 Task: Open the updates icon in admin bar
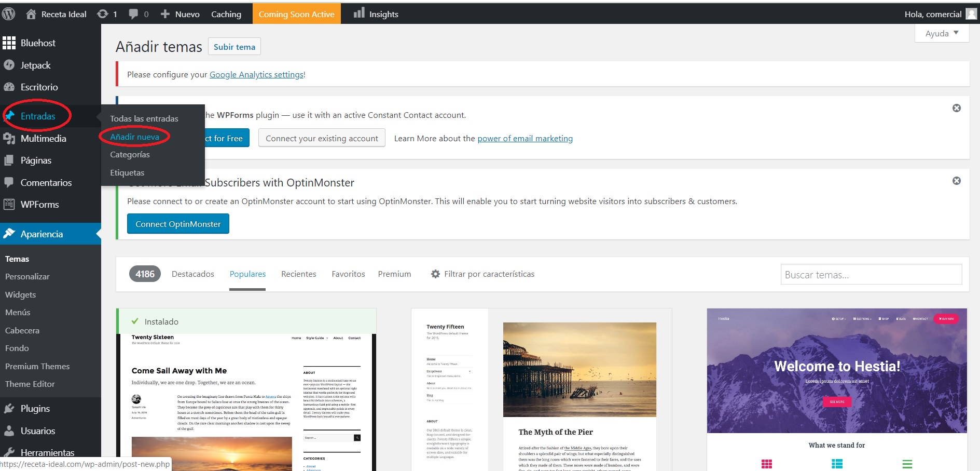[103, 14]
